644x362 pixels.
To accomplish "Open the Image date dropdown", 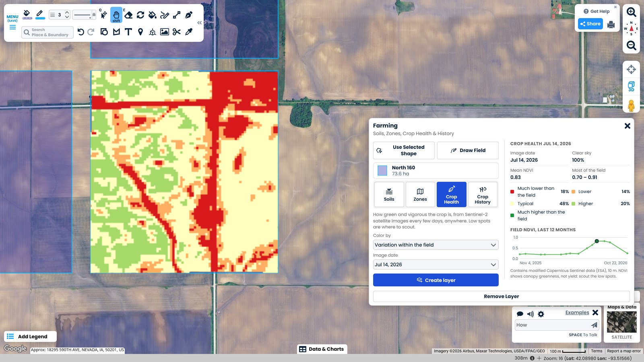I will tap(436, 265).
